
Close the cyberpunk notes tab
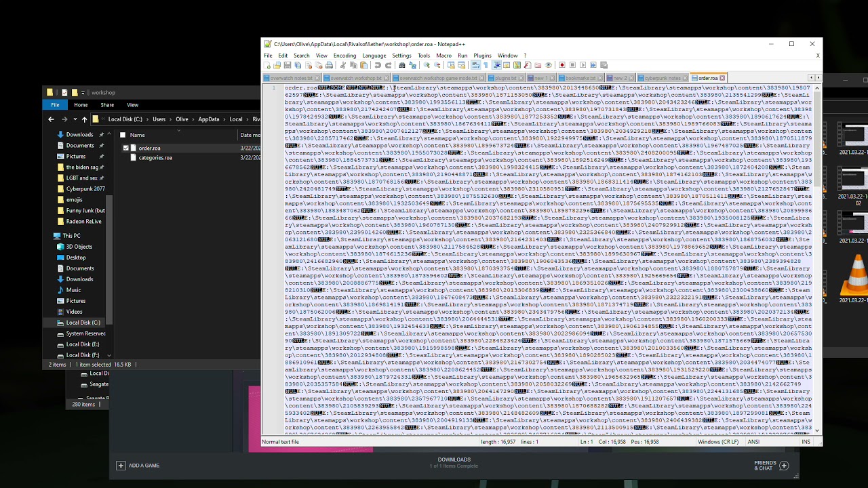pos(685,78)
